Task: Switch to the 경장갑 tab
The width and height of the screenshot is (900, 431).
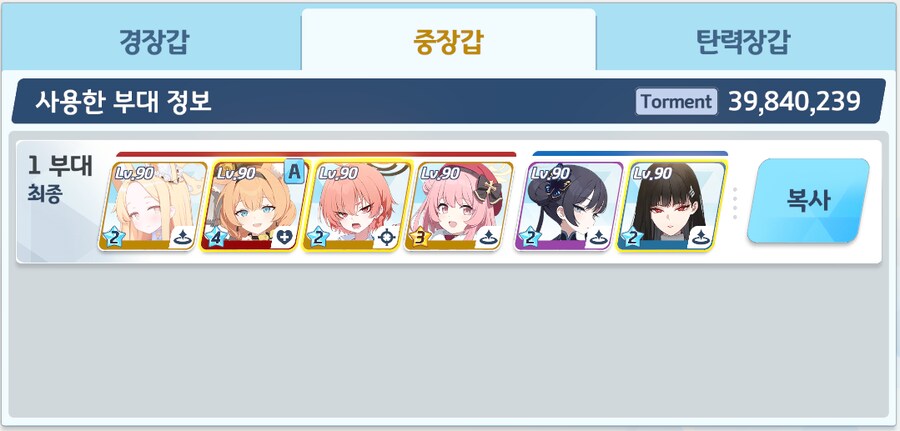Action: tap(152, 40)
